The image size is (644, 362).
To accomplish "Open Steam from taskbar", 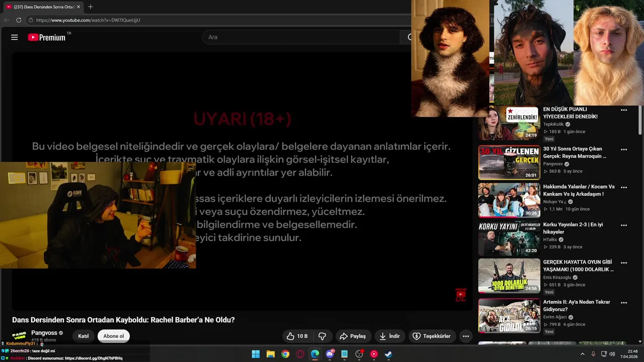I will point(388,354).
